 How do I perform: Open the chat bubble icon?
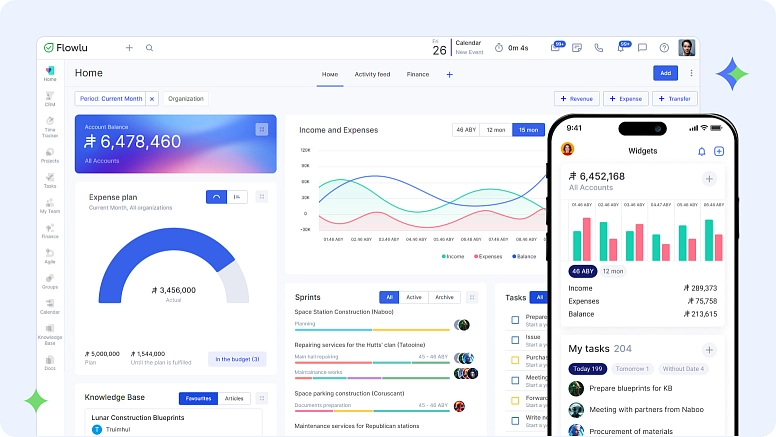642,48
